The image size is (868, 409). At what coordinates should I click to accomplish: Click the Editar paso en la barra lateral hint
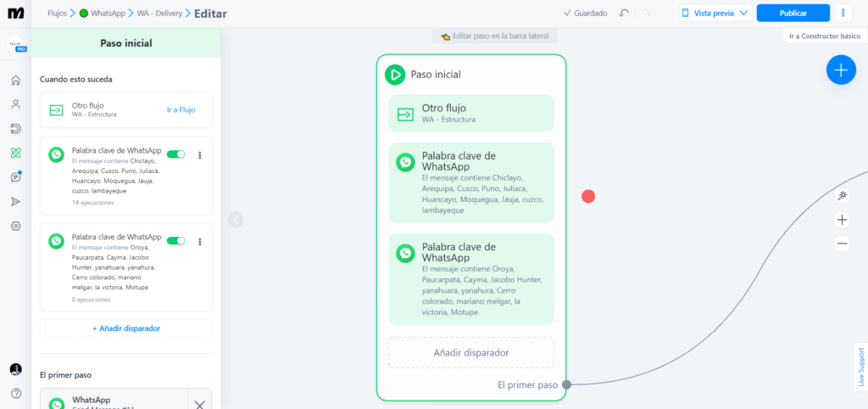pyautogui.click(x=495, y=36)
